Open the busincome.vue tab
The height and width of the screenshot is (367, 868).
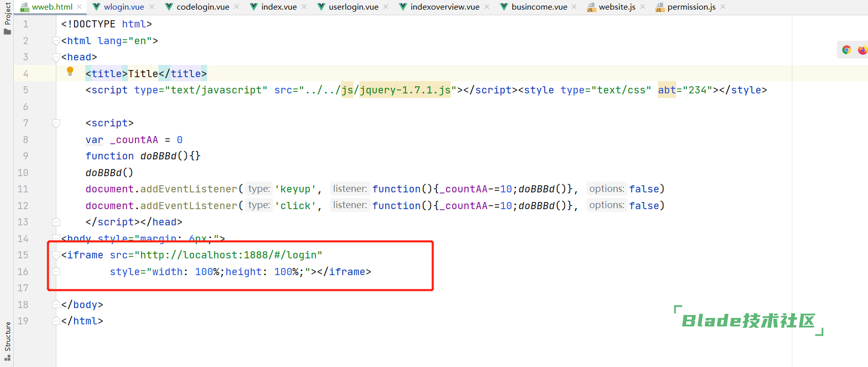tap(539, 7)
